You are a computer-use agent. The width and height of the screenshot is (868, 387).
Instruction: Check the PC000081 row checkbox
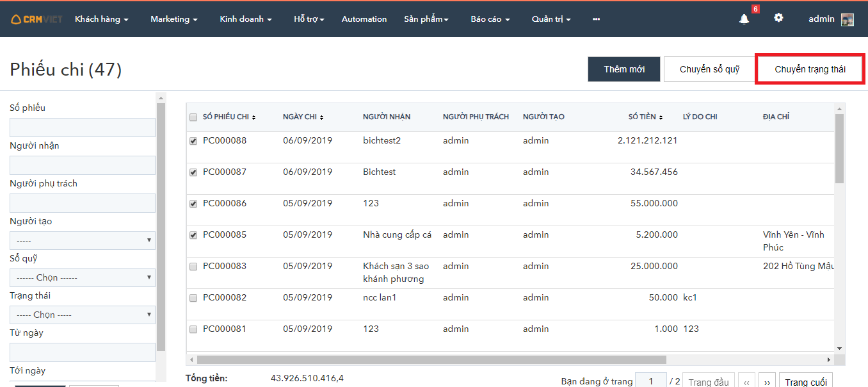click(x=193, y=329)
